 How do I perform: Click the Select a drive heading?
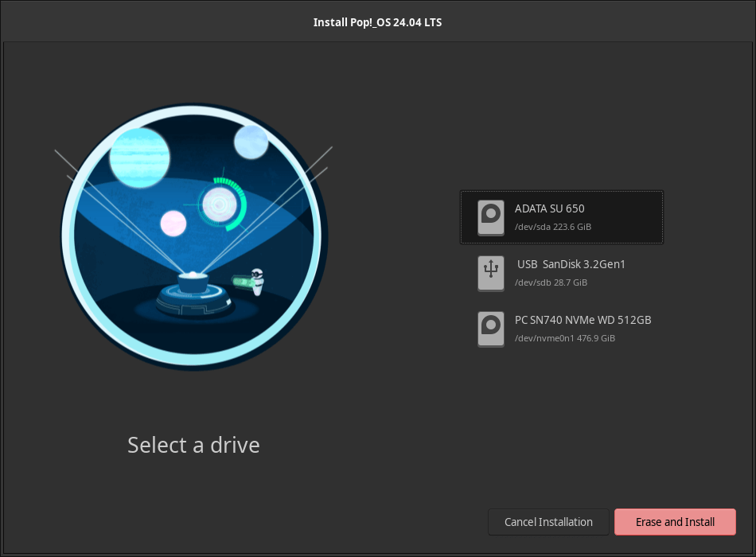pos(193,445)
